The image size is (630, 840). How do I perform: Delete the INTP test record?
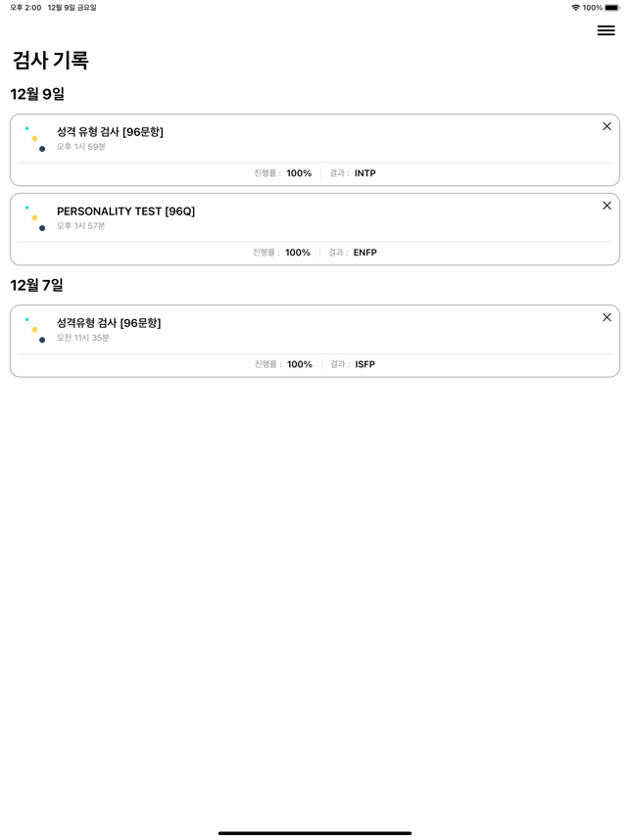pos(606,126)
